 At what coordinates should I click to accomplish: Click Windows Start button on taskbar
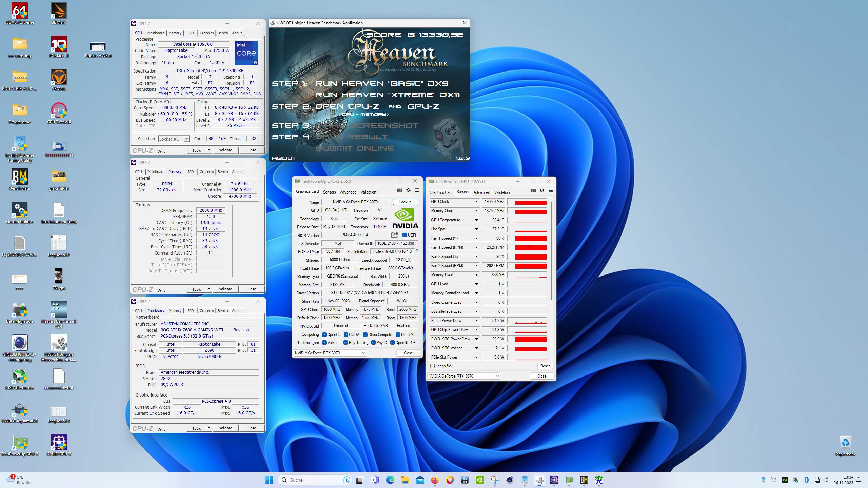270,480
